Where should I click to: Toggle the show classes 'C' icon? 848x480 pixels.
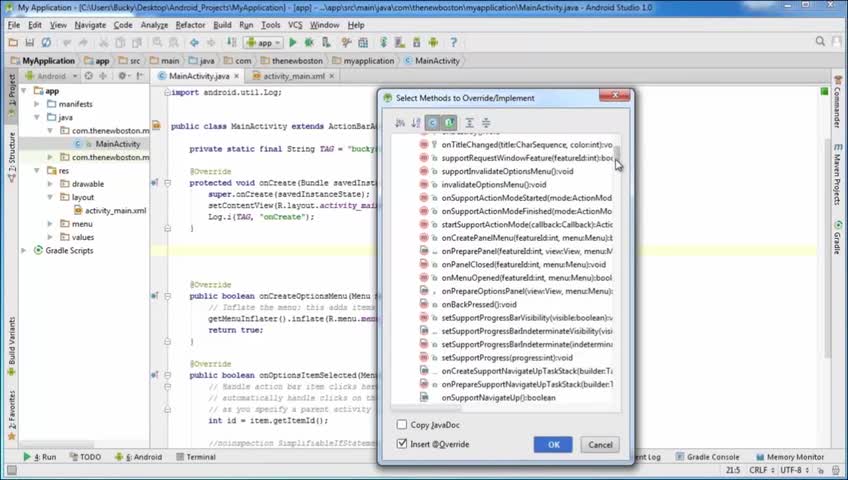tap(432, 123)
